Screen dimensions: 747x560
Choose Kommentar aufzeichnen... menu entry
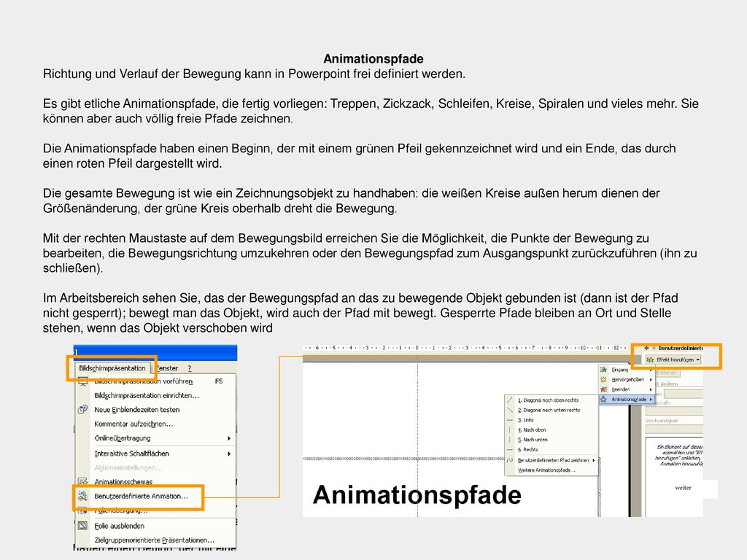[156, 424]
